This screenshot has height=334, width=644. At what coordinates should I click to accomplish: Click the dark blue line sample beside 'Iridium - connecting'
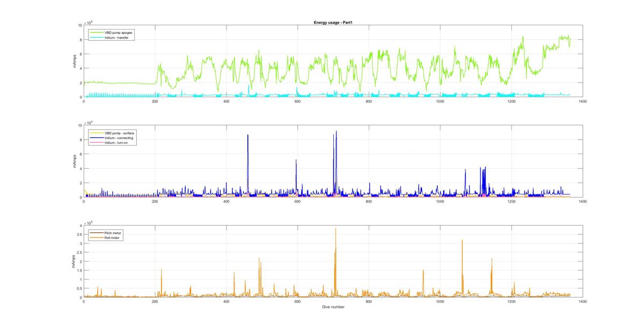pyautogui.click(x=96, y=138)
